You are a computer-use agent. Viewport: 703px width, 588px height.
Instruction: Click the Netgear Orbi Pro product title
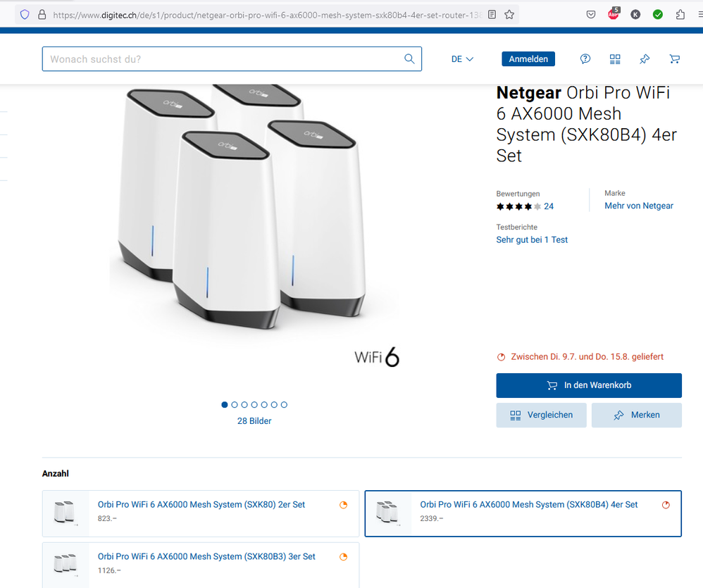587,124
